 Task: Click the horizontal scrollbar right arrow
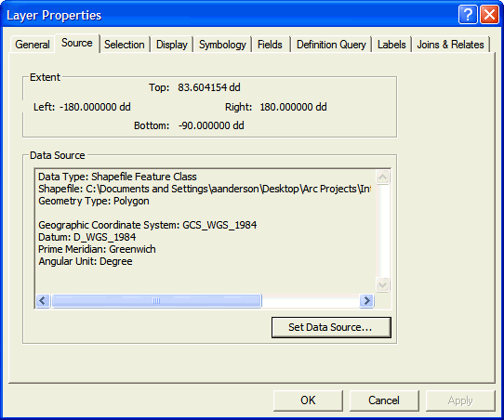coord(366,301)
